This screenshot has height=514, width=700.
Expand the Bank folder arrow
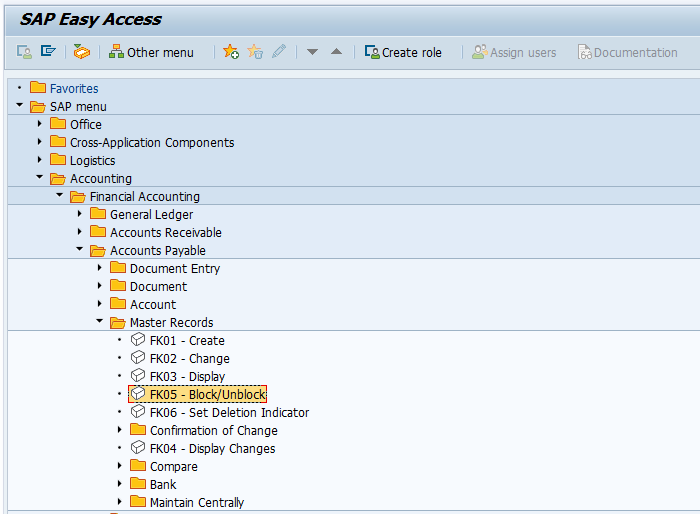[120, 483]
